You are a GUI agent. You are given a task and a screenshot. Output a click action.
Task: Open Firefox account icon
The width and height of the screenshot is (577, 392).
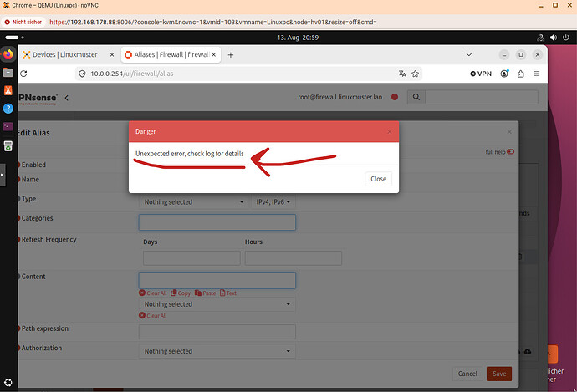504,74
